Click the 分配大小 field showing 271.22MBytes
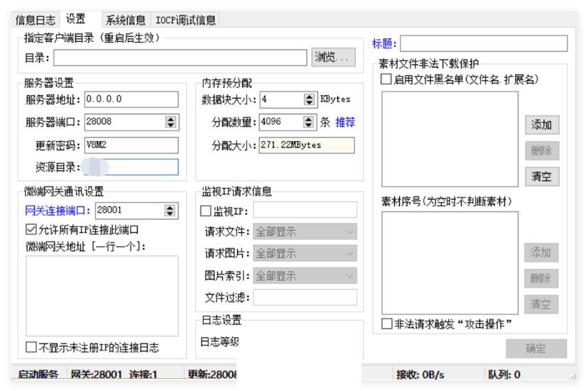Image resolution: width=588 pixels, height=391 pixels. (x=307, y=145)
